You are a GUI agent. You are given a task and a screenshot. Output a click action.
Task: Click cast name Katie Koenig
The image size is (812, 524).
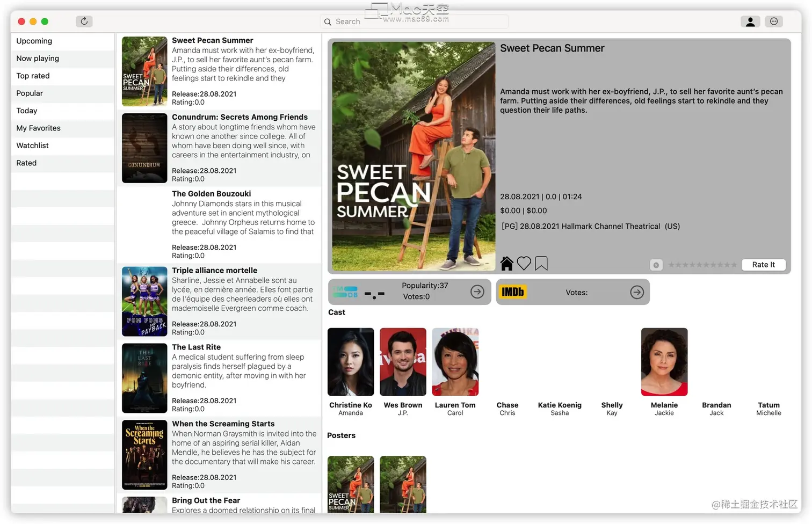[560, 405]
